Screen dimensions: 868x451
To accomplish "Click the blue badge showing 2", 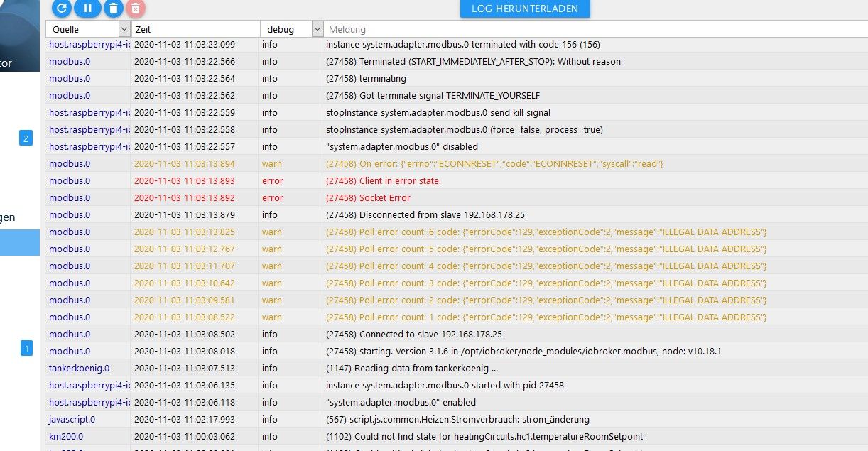I will (26, 138).
